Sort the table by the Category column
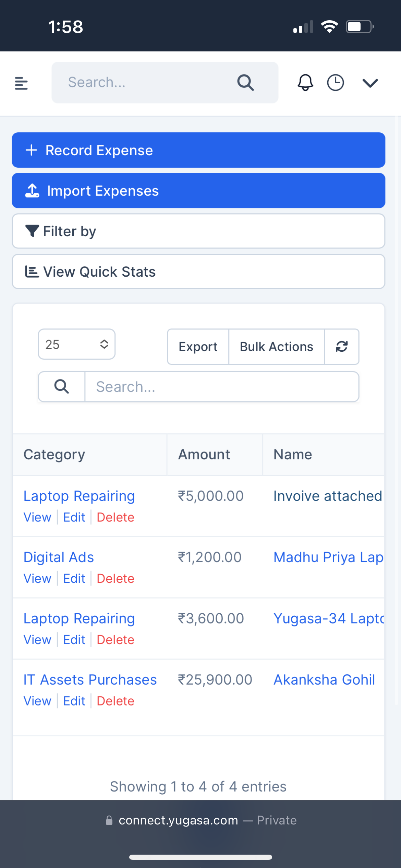This screenshot has height=868, width=401. point(54,454)
